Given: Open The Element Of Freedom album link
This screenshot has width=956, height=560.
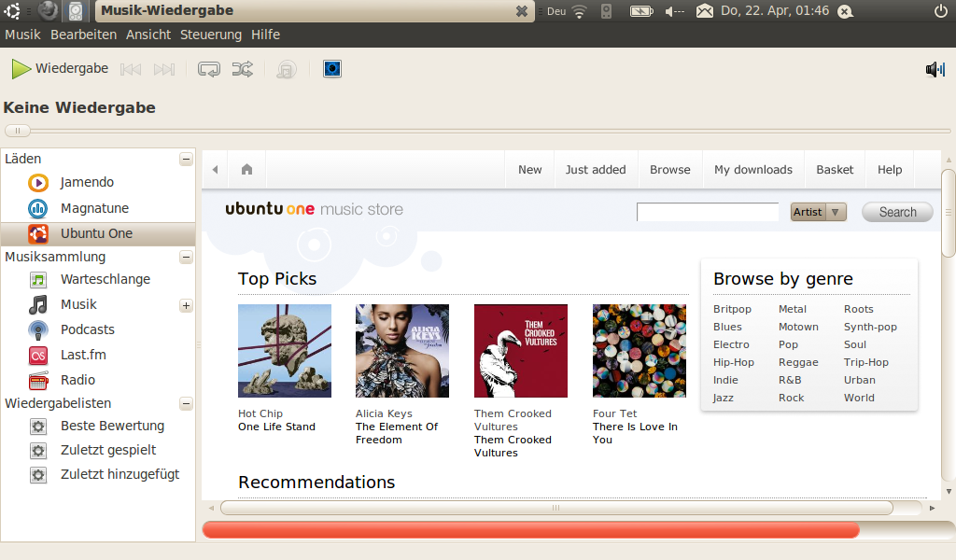Looking at the screenshot, I should pos(397,433).
